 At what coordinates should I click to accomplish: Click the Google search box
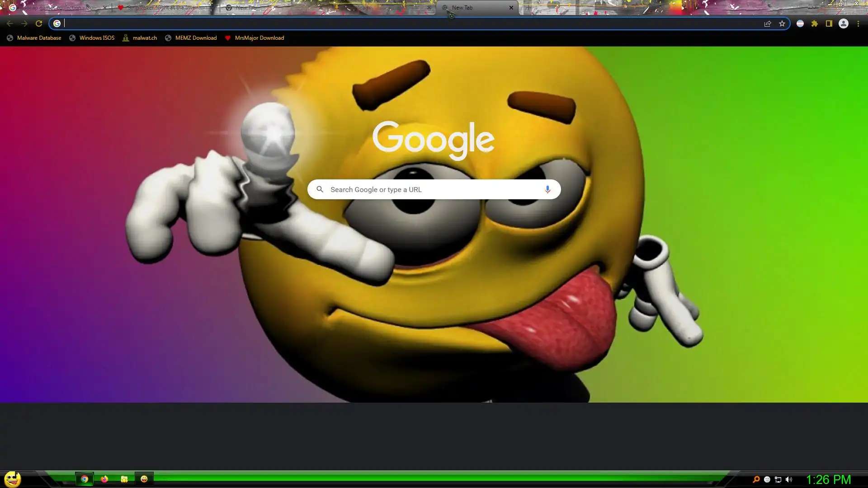click(x=434, y=189)
